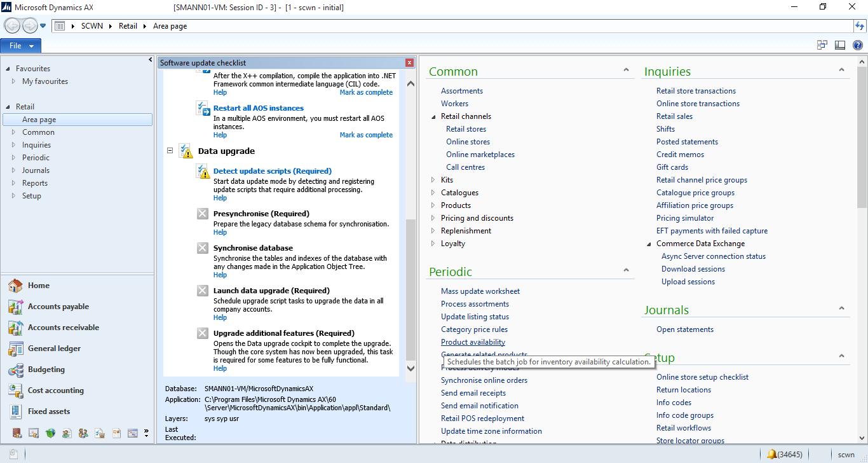Viewport: 868px width, 463px height.
Task: Click the Presynchronise grey X status icon
Action: coord(203,214)
